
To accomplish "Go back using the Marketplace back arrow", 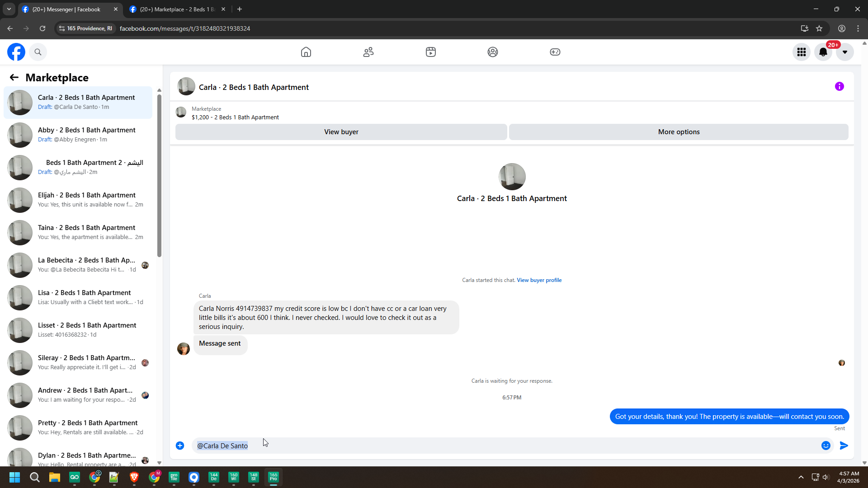I will 14,78.
